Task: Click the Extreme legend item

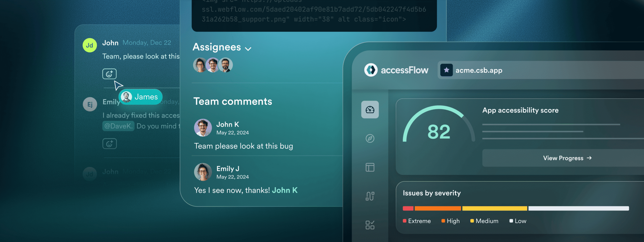Action: click(x=417, y=221)
